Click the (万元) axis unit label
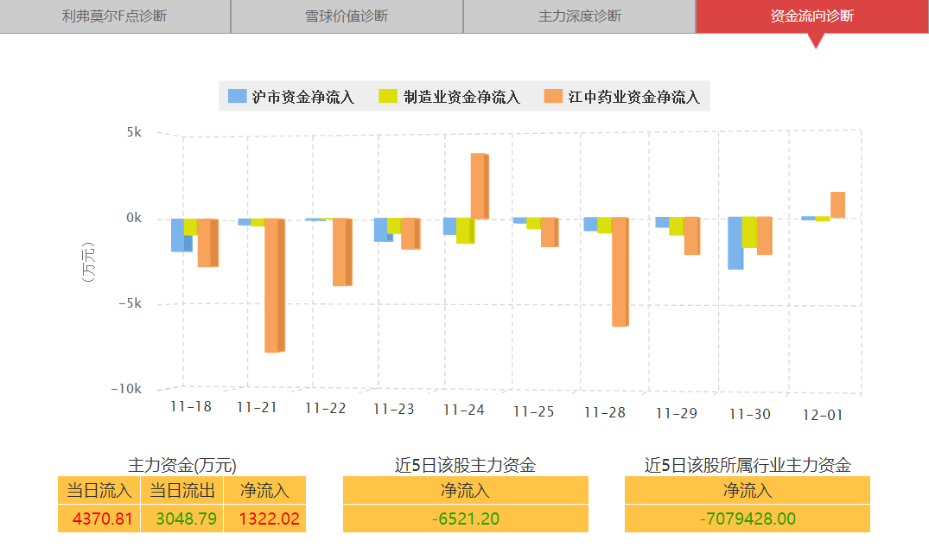929x560 pixels. click(87, 262)
